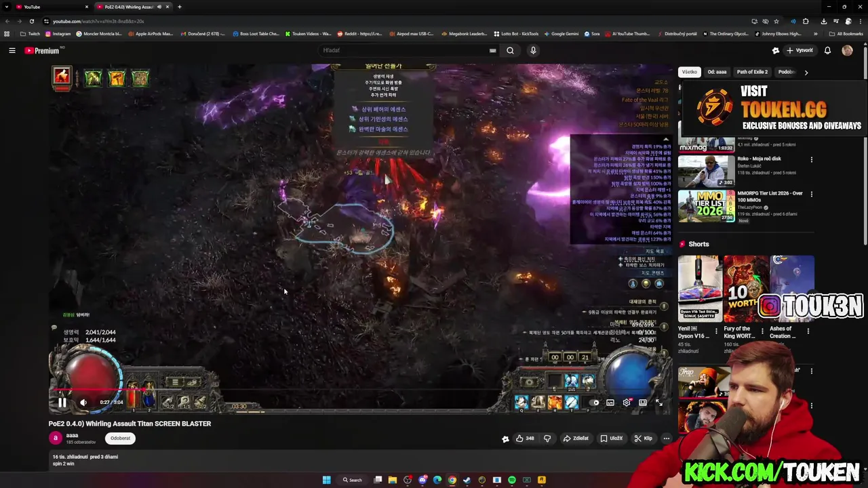Open the All Bookmarks folder

846,34
